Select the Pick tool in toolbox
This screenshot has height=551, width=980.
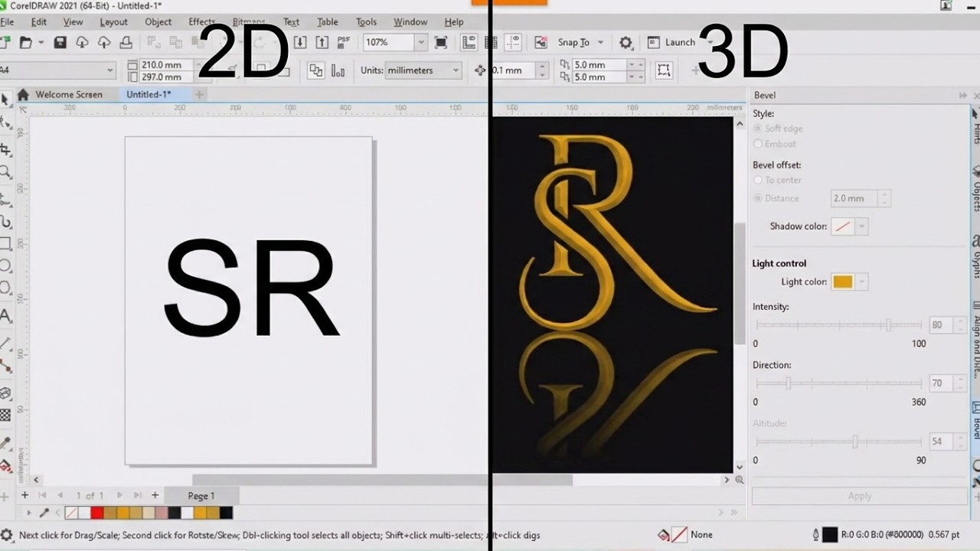coord(5,99)
